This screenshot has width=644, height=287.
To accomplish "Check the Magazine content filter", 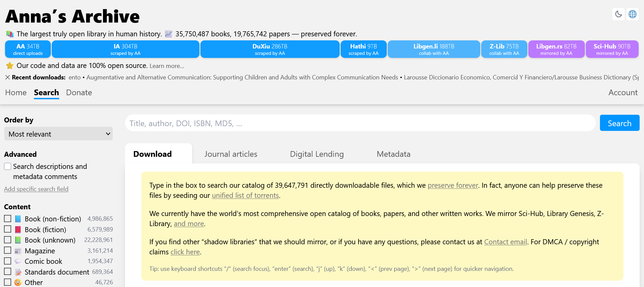I will click(8, 250).
